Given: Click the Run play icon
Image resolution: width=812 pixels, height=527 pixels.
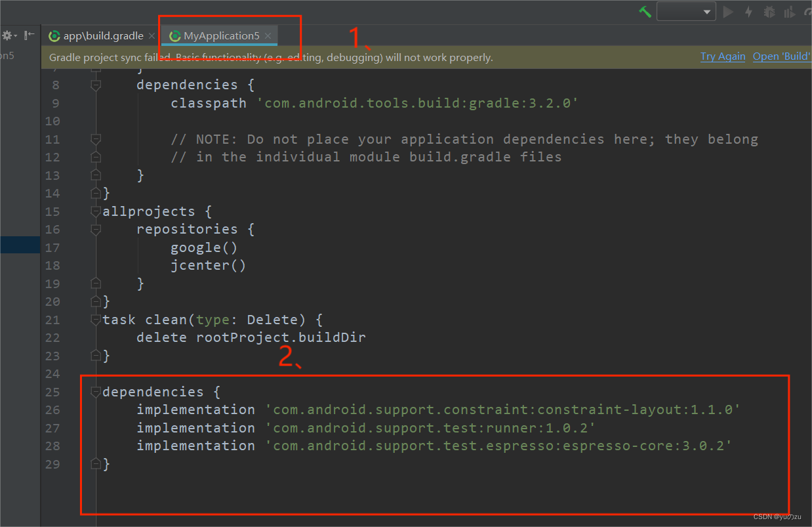Looking at the screenshot, I should [x=728, y=11].
